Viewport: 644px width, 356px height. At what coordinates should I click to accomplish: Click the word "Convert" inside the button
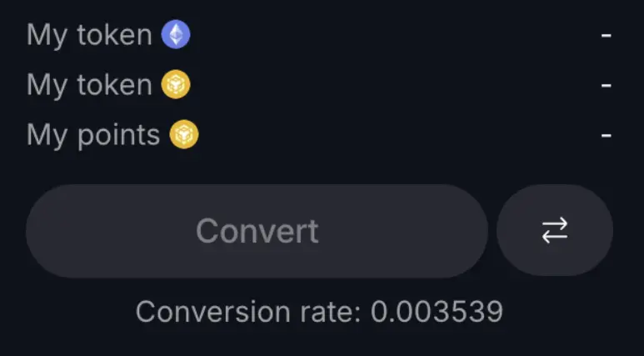(x=257, y=231)
